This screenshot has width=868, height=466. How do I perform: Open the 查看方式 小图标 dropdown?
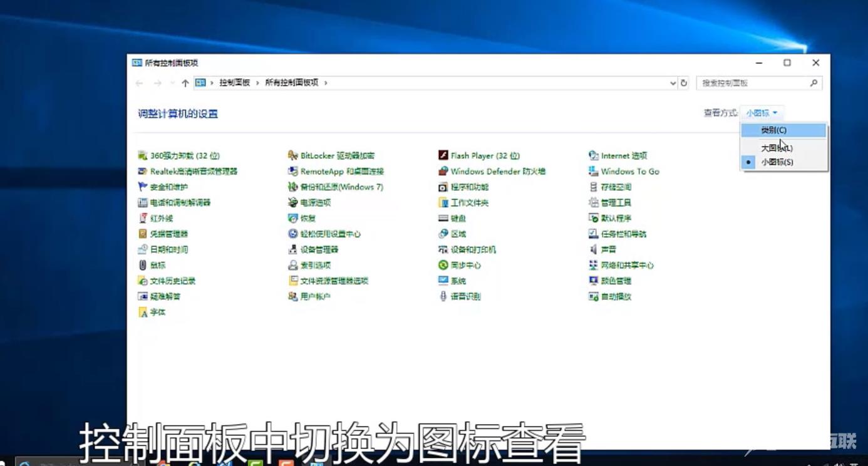pos(762,113)
